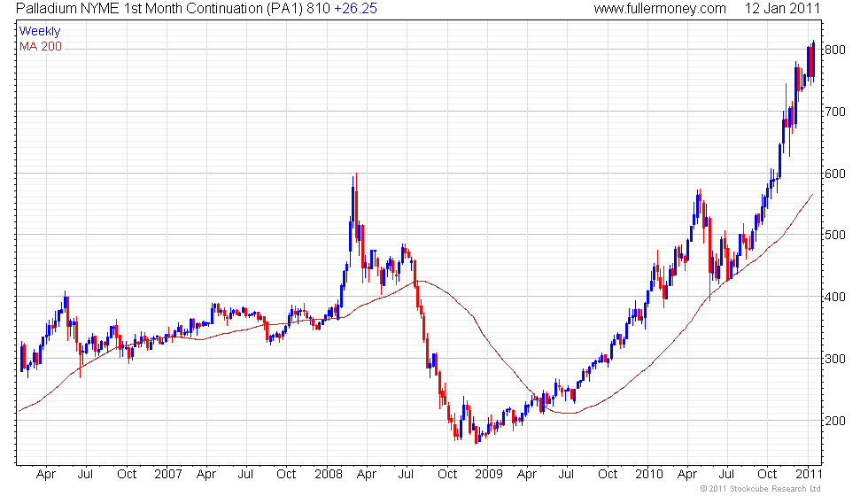Click the 2010 year label on time axis
This screenshot has width=868, height=496.
(648, 475)
